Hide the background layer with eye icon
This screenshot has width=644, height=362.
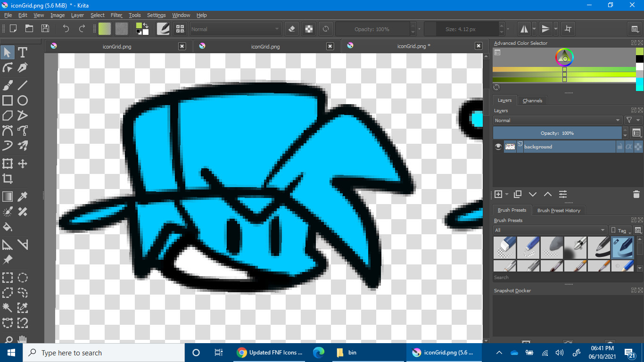(498, 147)
